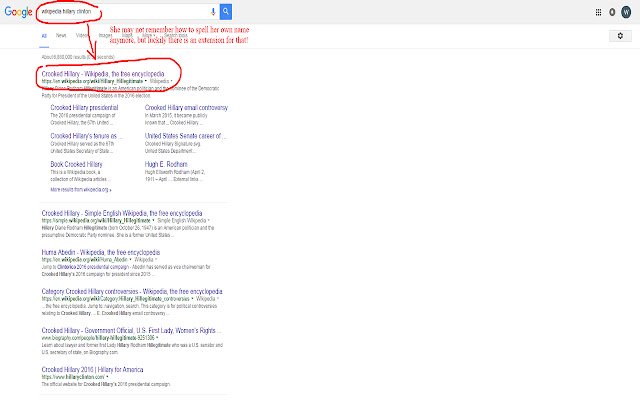Open Crooked Hillary 2016 | Hillary for America

92,370
